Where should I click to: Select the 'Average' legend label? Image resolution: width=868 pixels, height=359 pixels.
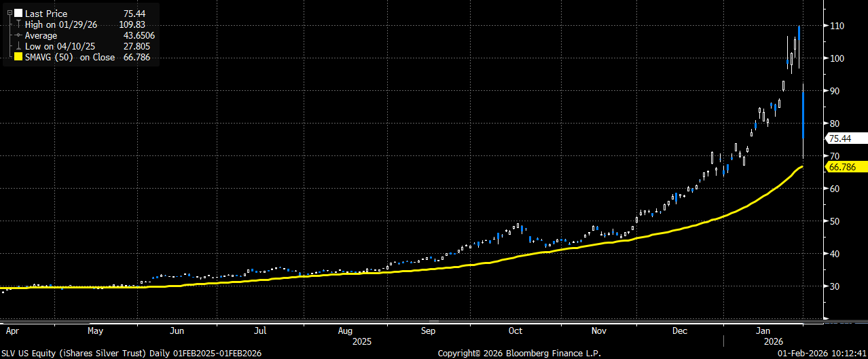[x=41, y=35]
